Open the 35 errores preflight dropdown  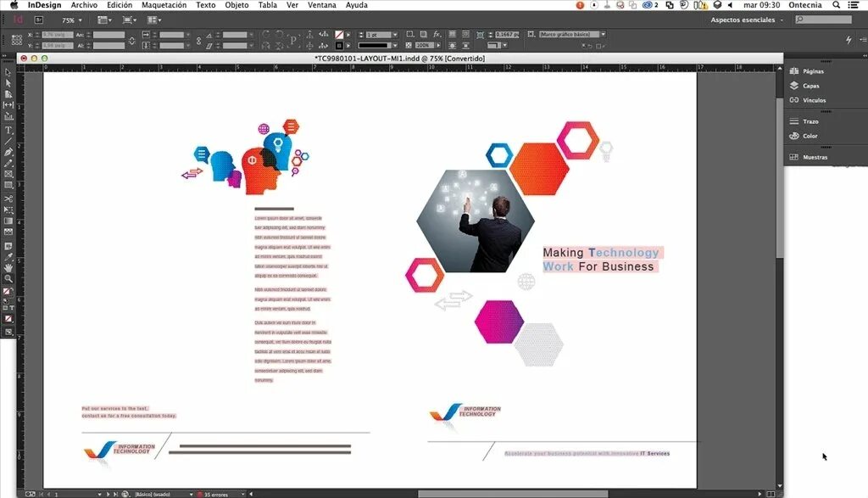tap(242, 494)
